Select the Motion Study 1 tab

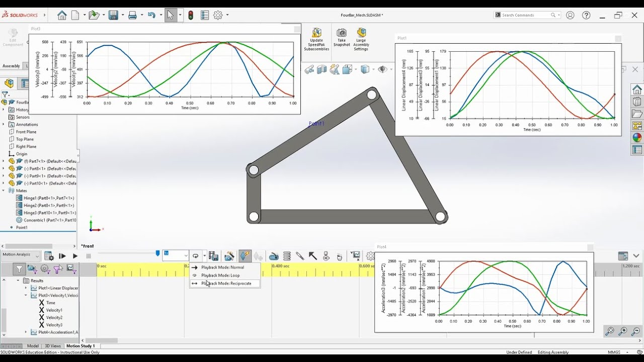point(80,346)
